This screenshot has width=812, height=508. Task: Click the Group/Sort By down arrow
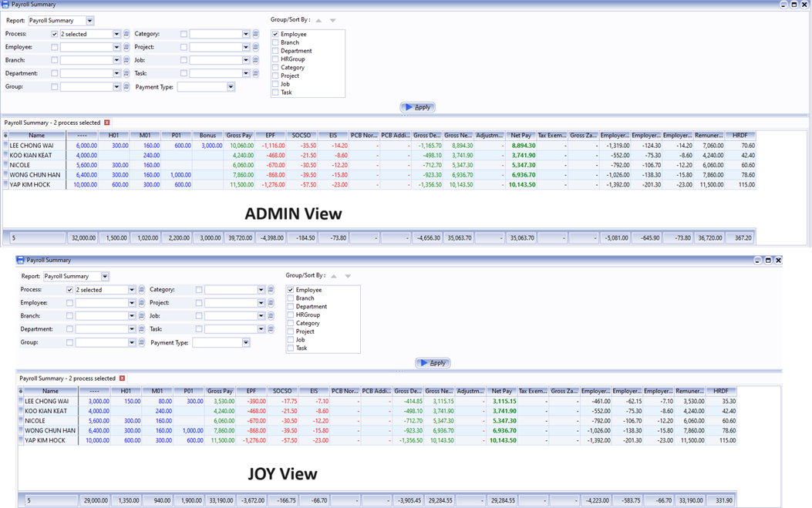click(332, 20)
